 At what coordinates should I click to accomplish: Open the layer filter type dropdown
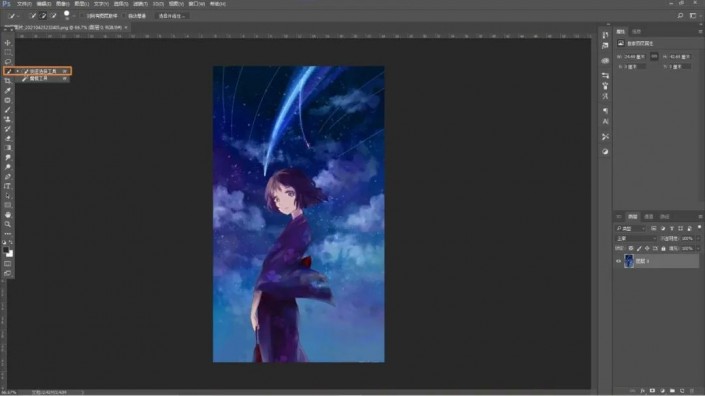click(x=631, y=229)
